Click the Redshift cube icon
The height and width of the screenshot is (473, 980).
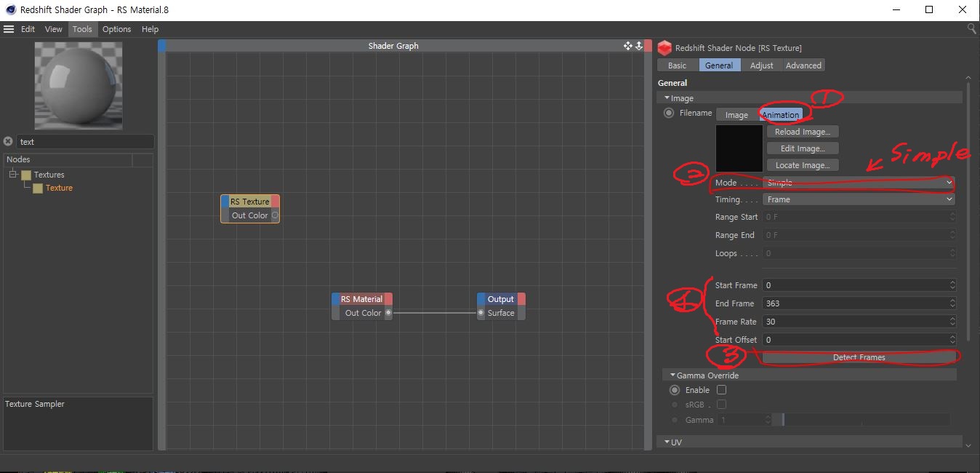pyautogui.click(x=664, y=48)
